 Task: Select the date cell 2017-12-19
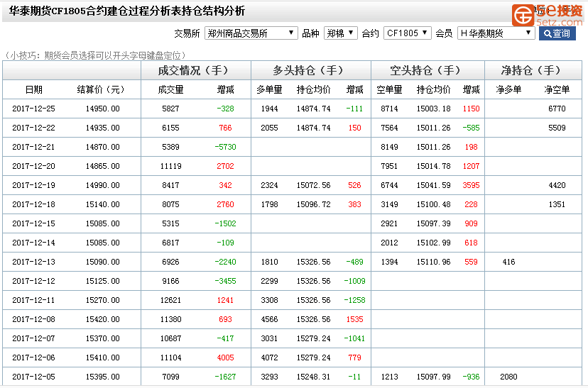point(34,185)
